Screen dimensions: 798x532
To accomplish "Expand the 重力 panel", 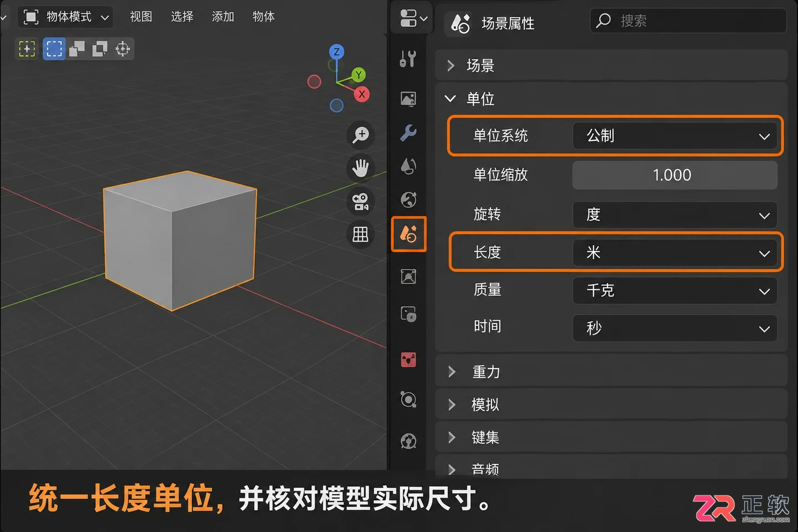I will point(611,371).
